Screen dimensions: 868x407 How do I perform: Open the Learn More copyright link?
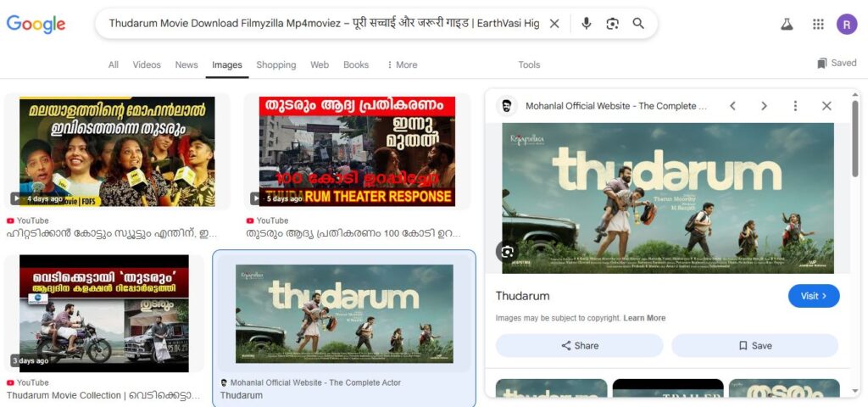[644, 319]
